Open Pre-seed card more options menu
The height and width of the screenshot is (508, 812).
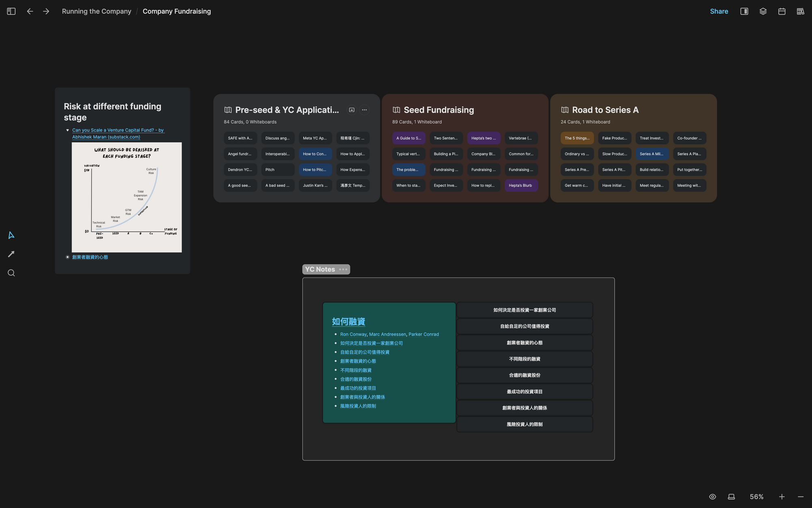pyautogui.click(x=364, y=110)
